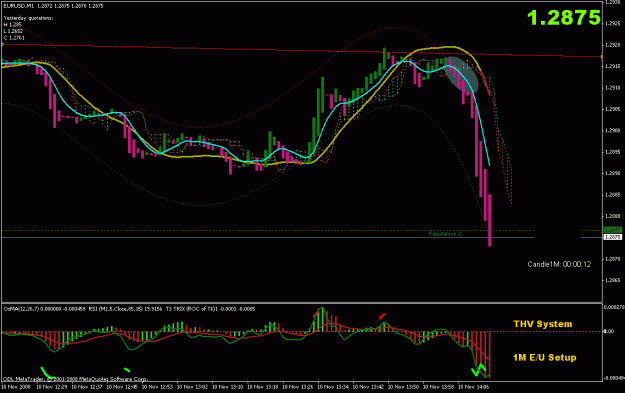The image size is (625, 393).
Task: Click the large green 1.2875 price display
Action: point(564,18)
